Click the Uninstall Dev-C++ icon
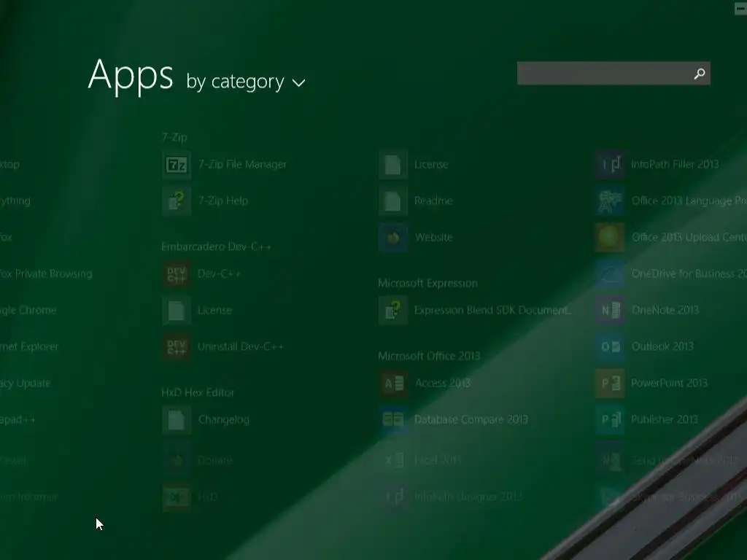Viewport: 747px width, 560px height. pyautogui.click(x=177, y=346)
